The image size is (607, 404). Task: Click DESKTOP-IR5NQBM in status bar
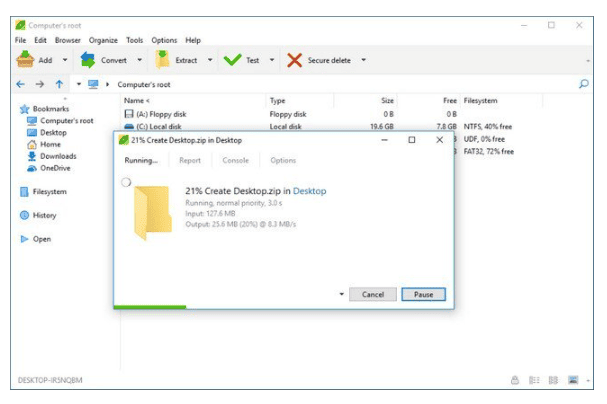tap(50, 380)
